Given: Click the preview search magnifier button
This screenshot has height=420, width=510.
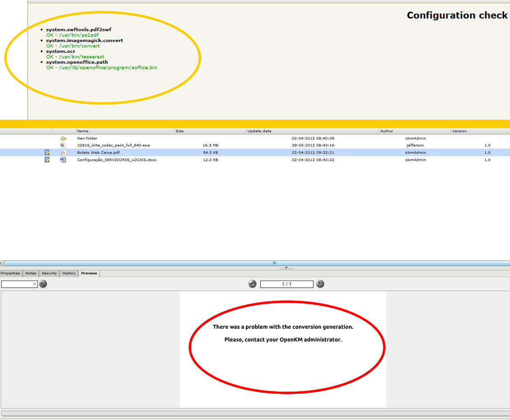Looking at the screenshot, I should (43, 284).
